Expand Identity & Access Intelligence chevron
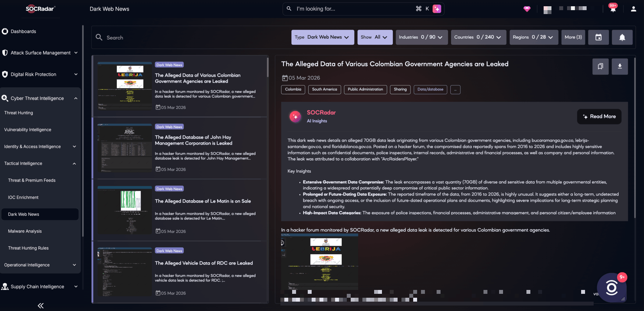 coord(74,147)
